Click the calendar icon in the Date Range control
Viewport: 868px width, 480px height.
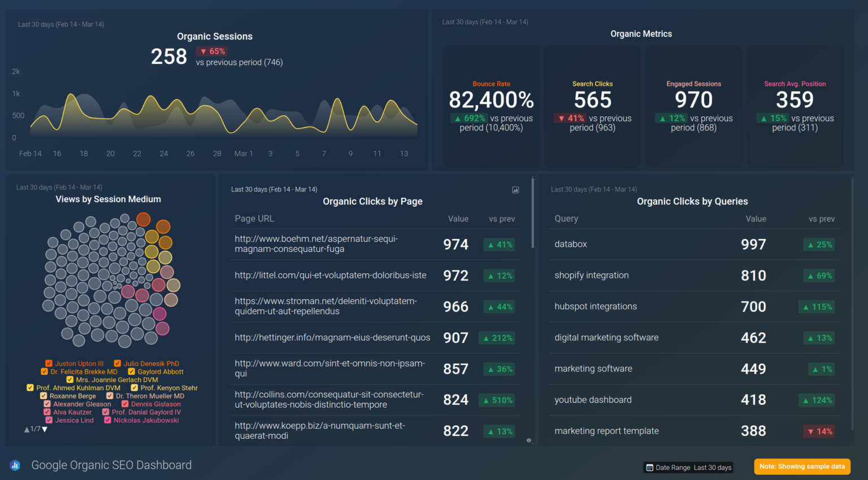[651, 468]
